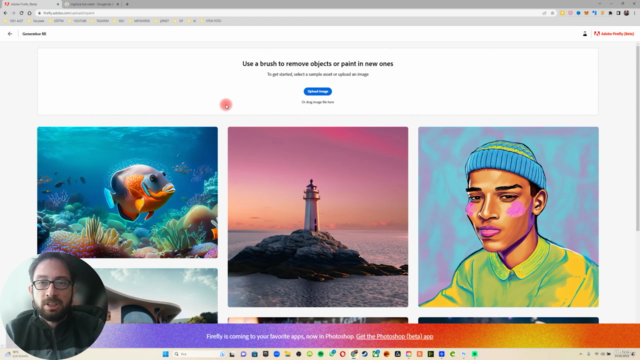640x360 pixels.
Task: Select the lighthouse sunset sample image
Action: 318,217
